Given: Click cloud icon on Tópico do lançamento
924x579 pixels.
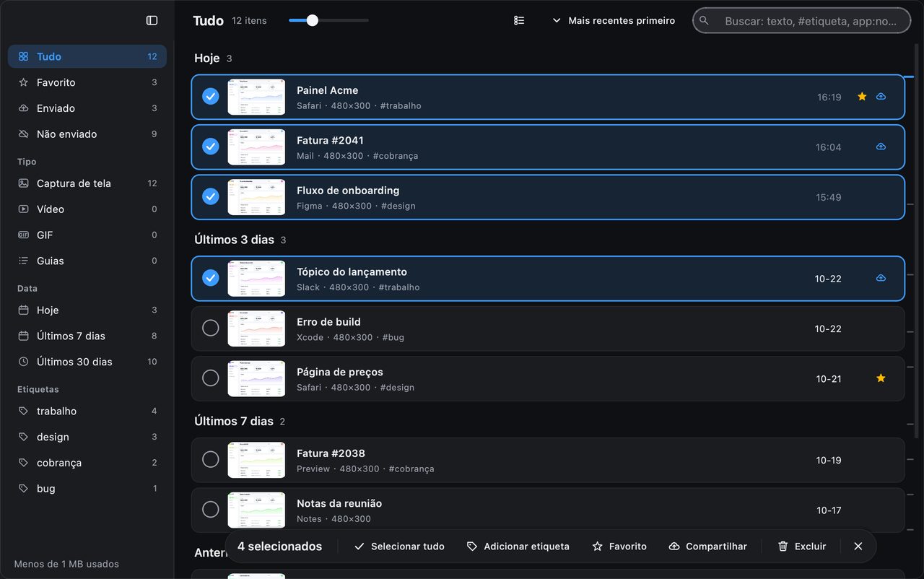Looking at the screenshot, I should pyautogui.click(x=881, y=278).
